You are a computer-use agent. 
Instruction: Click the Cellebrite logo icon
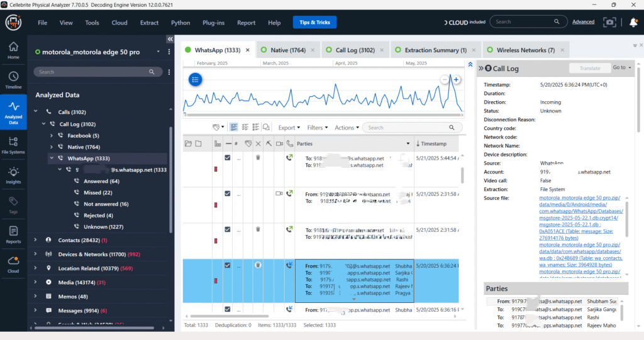13,22
